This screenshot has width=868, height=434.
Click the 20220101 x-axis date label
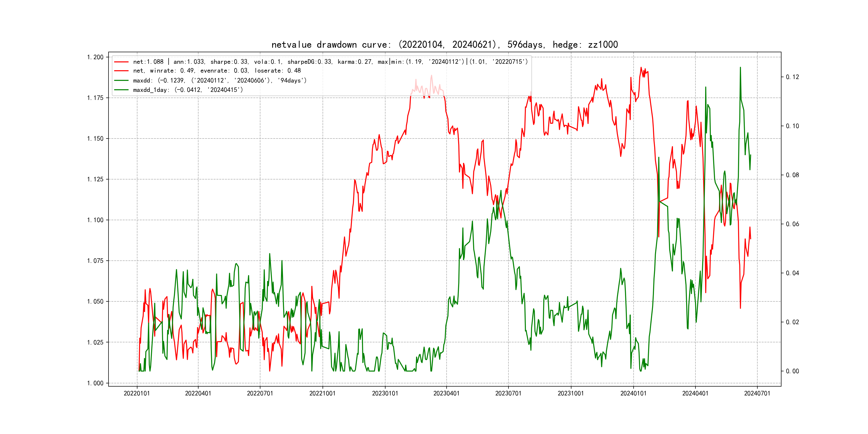coord(137,393)
